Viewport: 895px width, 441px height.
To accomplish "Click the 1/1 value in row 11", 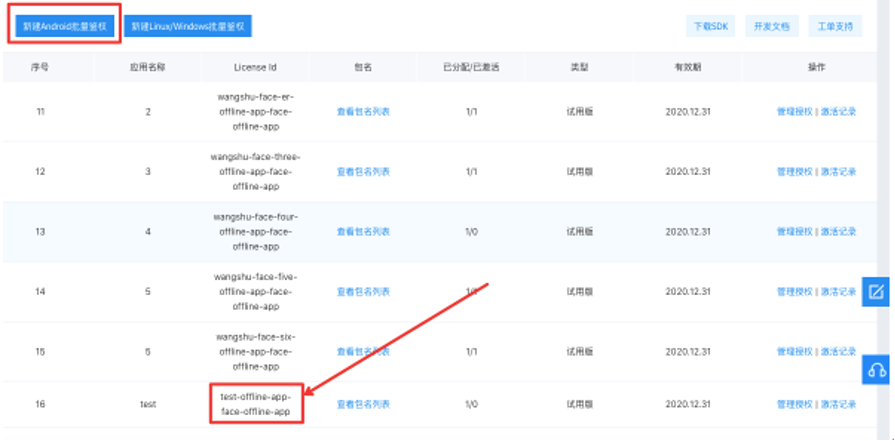I will (471, 112).
